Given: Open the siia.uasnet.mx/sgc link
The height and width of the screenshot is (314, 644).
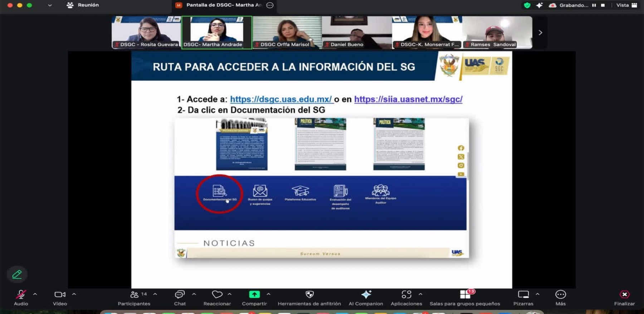Looking at the screenshot, I should click(408, 99).
